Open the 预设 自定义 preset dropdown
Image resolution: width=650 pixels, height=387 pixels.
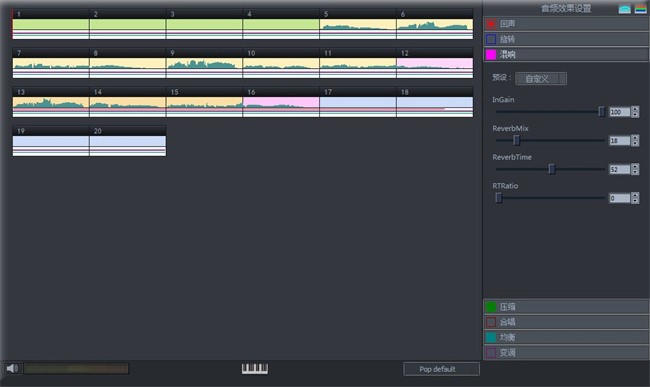point(541,79)
